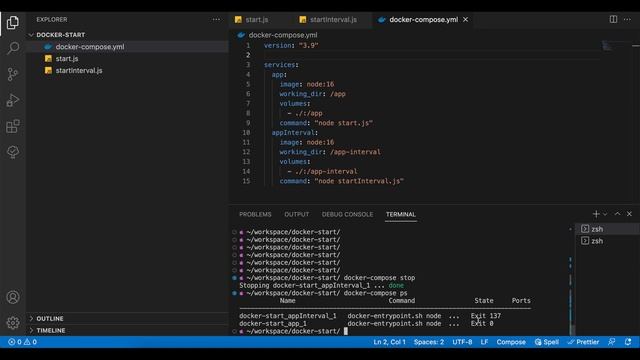Click docker-compose.yml breadcrumb
640x360 pixels.
click(283, 35)
